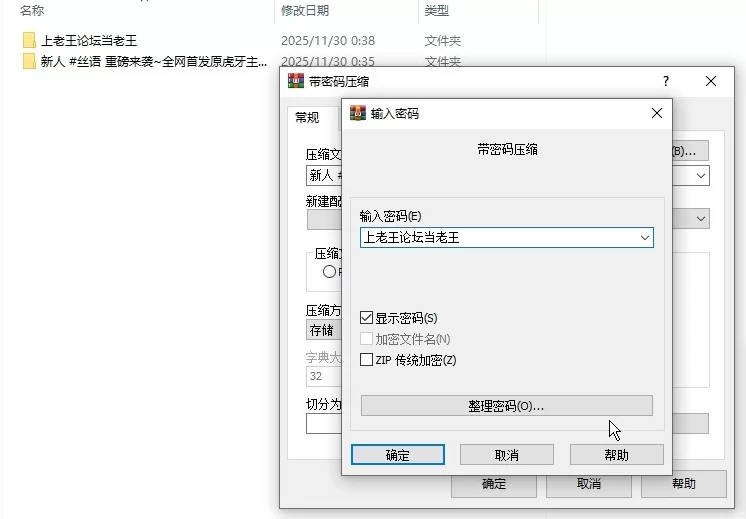Switch to 常规 tab
This screenshot has height=519, width=746.
pyautogui.click(x=307, y=118)
